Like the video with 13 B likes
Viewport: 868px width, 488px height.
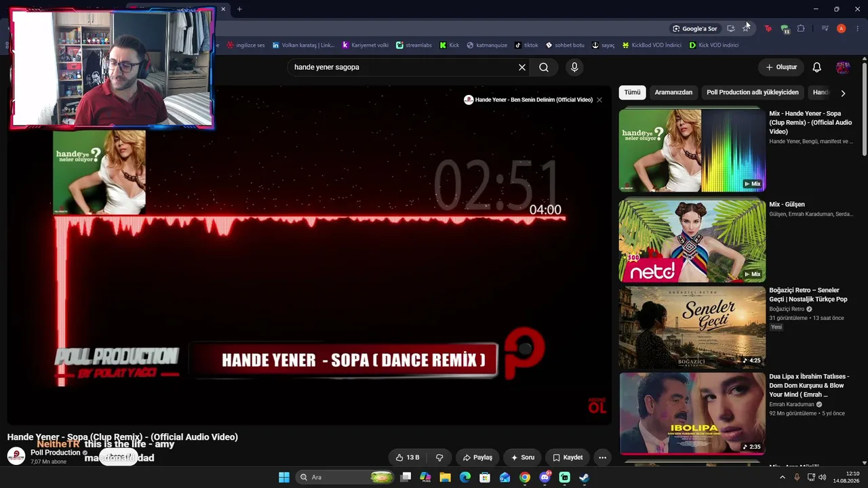click(x=408, y=457)
